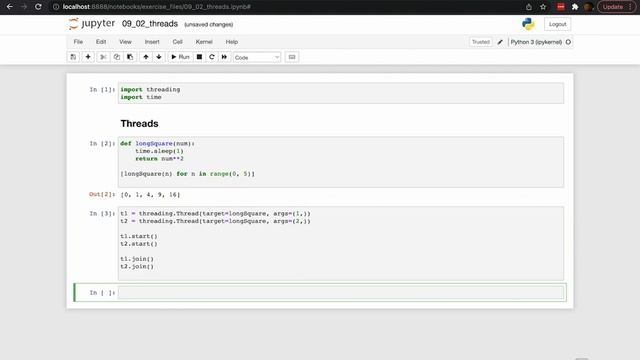Restart the kernel icon
640x360 pixels.
[211, 57]
